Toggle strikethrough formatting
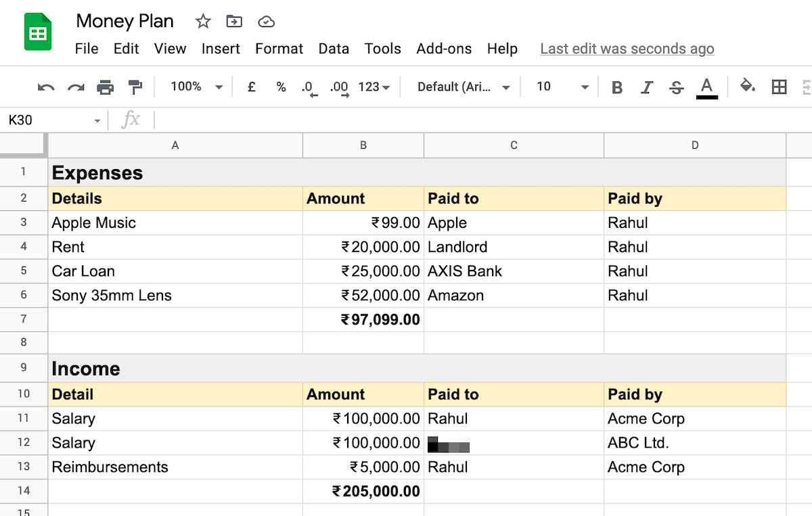The image size is (812, 516). pos(677,87)
